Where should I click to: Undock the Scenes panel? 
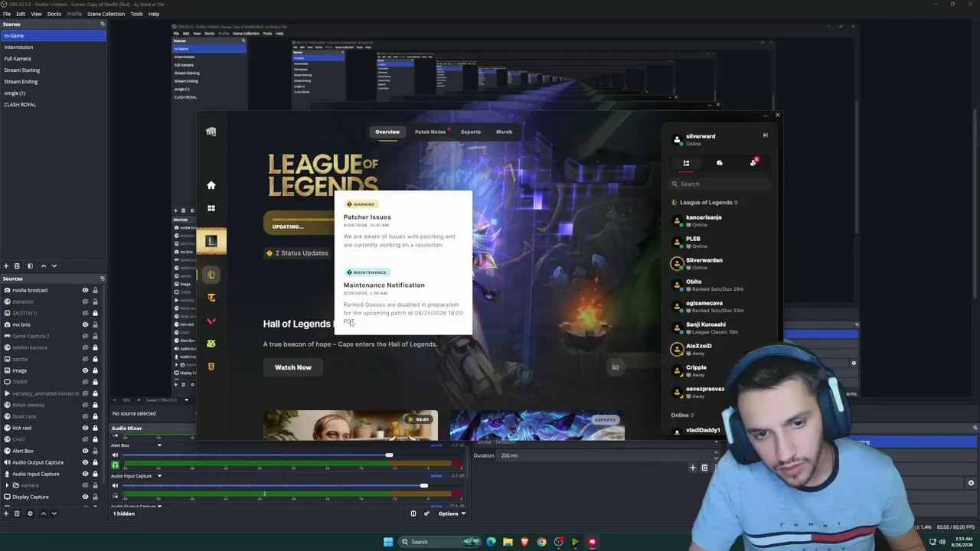coord(102,24)
